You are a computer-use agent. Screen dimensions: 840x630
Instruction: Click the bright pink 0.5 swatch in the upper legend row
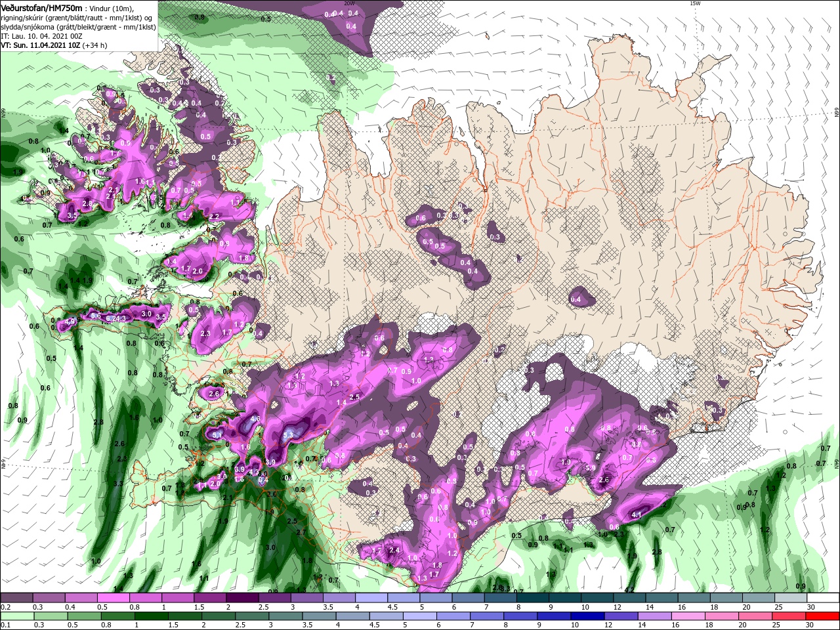(x=113, y=598)
